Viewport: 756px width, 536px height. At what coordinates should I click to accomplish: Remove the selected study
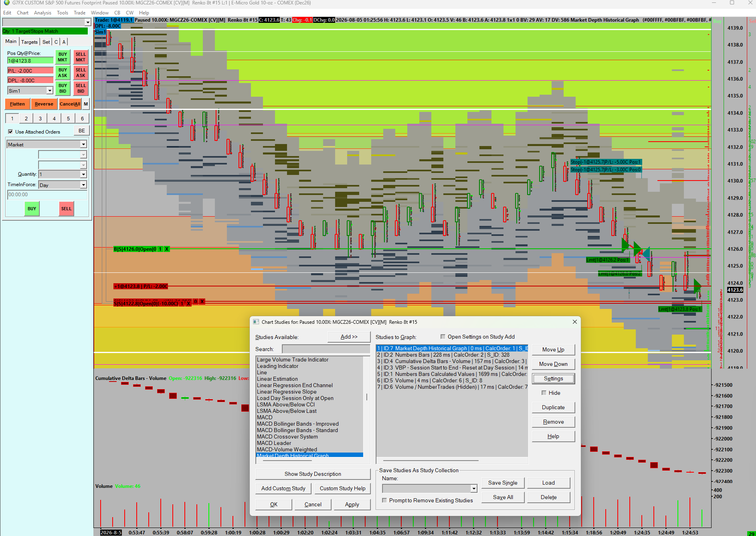click(553, 422)
